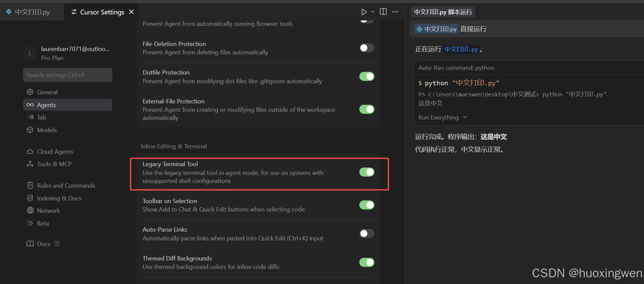Click the 代码执行正常 result text
This screenshot has width=644, height=284.
460,149
